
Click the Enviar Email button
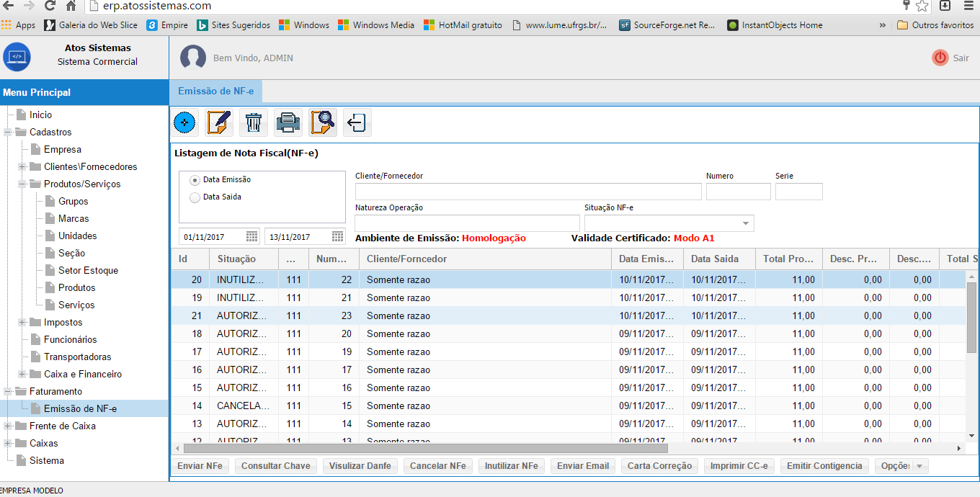(583, 466)
